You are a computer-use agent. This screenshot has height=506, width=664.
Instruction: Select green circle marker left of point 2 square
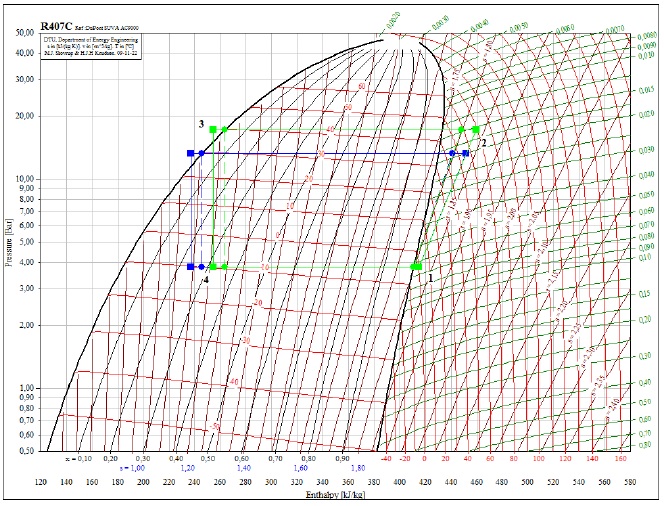point(461,129)
